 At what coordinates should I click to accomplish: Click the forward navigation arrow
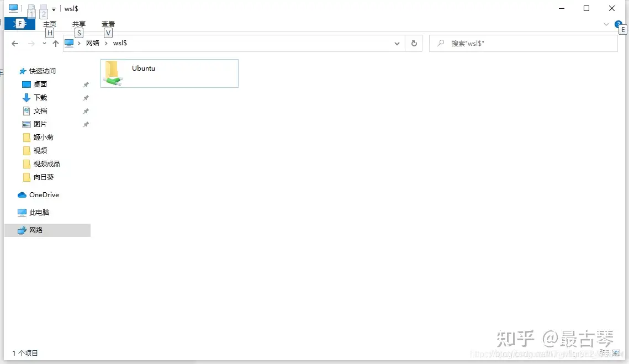click(31, 43)
